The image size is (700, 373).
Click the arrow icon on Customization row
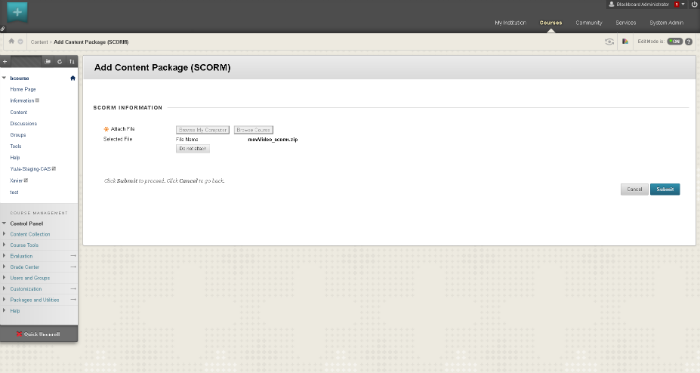coord(73,289)
